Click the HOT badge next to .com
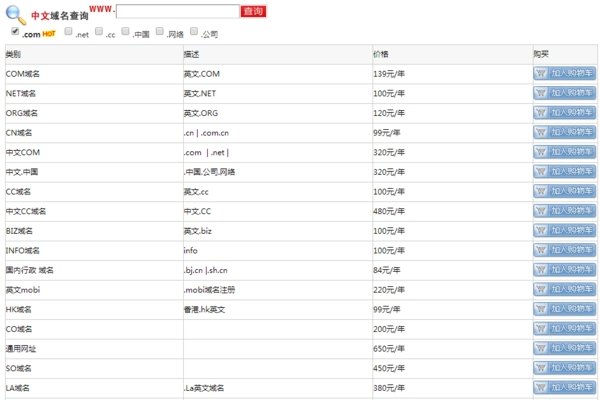This screenshot has width=600, height=400. point(49,34)
